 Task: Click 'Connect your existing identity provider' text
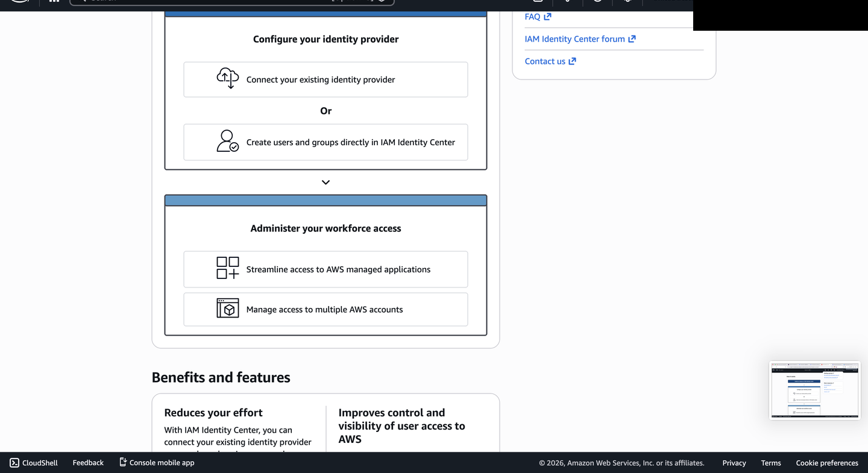[321, 80]
